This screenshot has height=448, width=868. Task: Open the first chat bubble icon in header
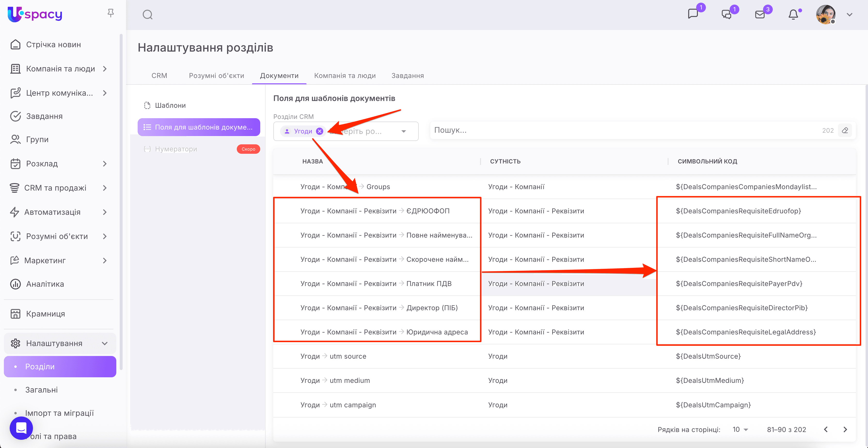pos(693,14)
